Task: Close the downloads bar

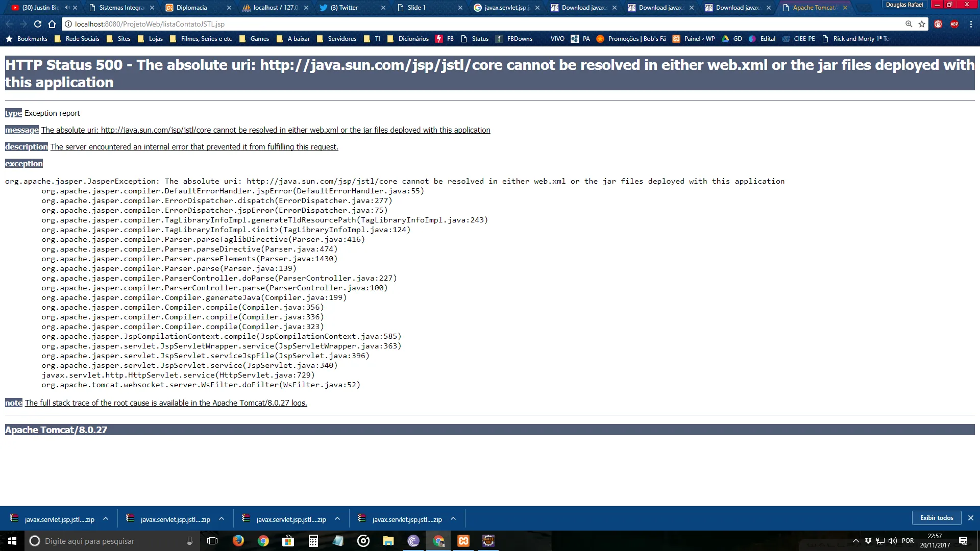Action: [971, 518]
